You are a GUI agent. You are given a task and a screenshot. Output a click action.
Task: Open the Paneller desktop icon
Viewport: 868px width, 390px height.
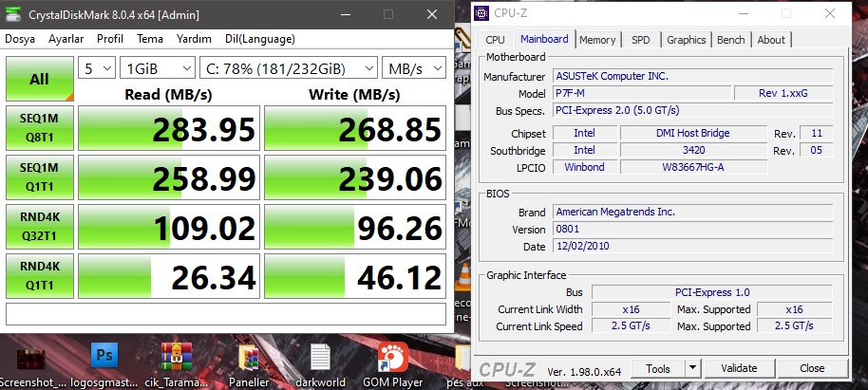coord(249,358)
